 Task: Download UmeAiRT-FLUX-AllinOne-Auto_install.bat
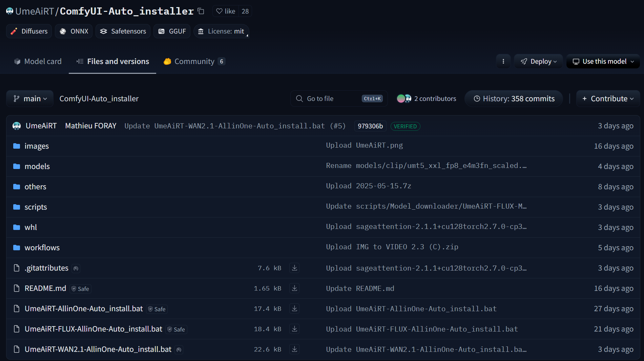295,329
